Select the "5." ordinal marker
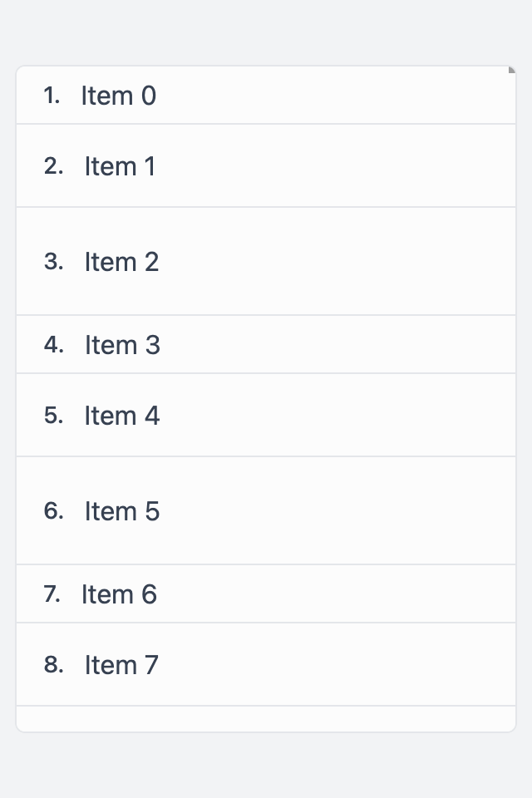Screen dimensions: 532x798 click(53, 415)
